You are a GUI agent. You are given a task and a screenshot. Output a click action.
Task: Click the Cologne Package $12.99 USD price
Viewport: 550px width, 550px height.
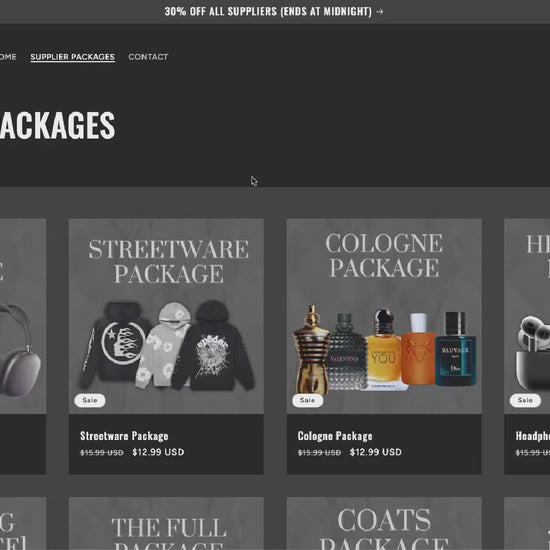point(376,452)
